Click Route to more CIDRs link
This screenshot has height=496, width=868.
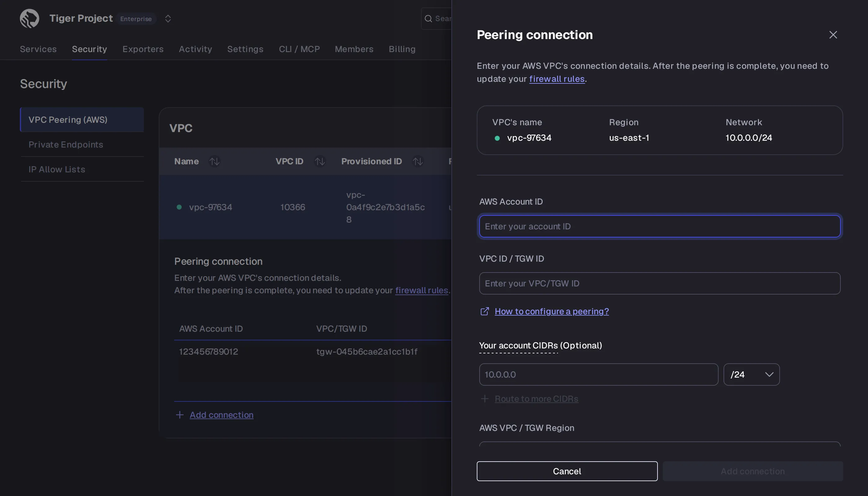tap(536, 399)
